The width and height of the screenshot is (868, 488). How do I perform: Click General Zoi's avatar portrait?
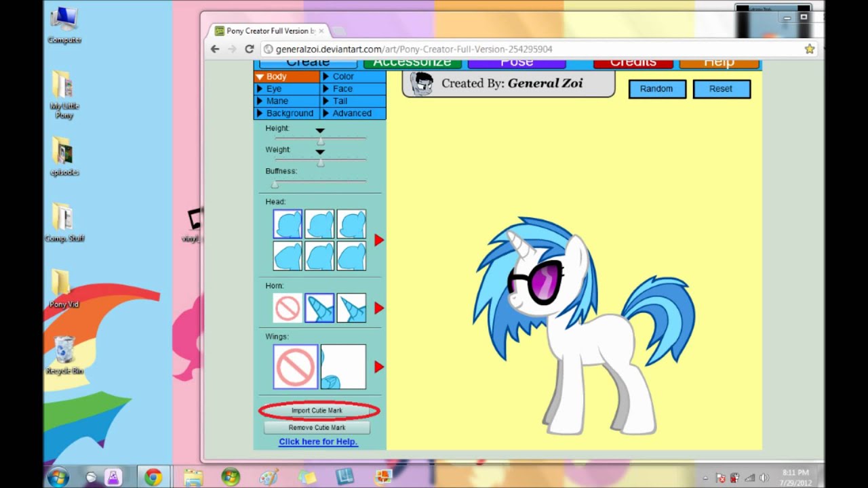point(422,84)
